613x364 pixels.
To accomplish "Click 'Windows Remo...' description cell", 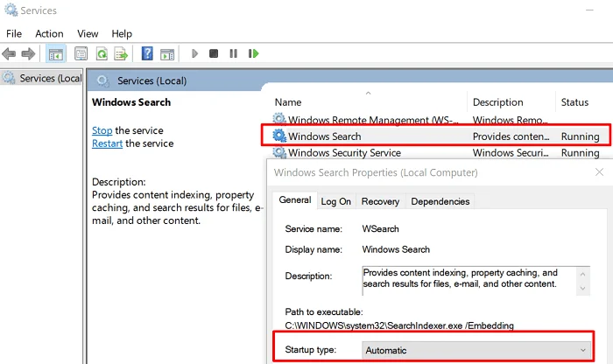I will point(510,120).
